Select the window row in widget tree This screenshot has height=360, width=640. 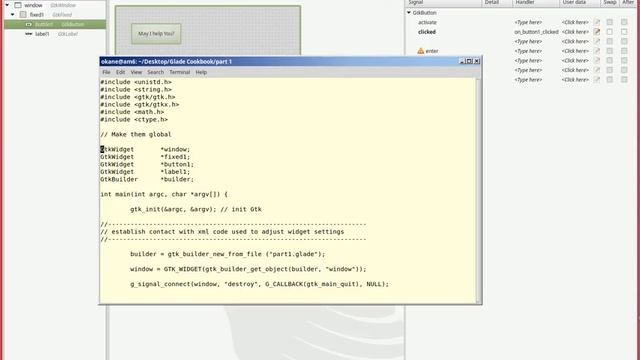click(55, 5)
